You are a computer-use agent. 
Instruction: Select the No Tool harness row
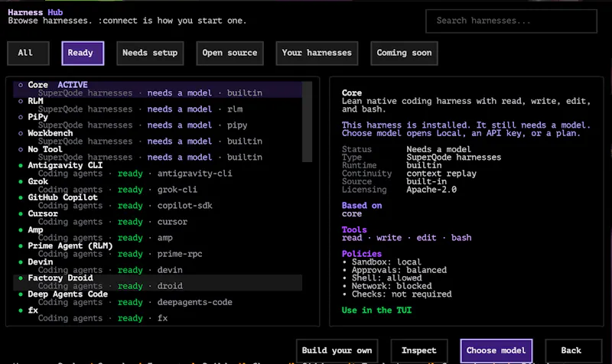[158, 153]
